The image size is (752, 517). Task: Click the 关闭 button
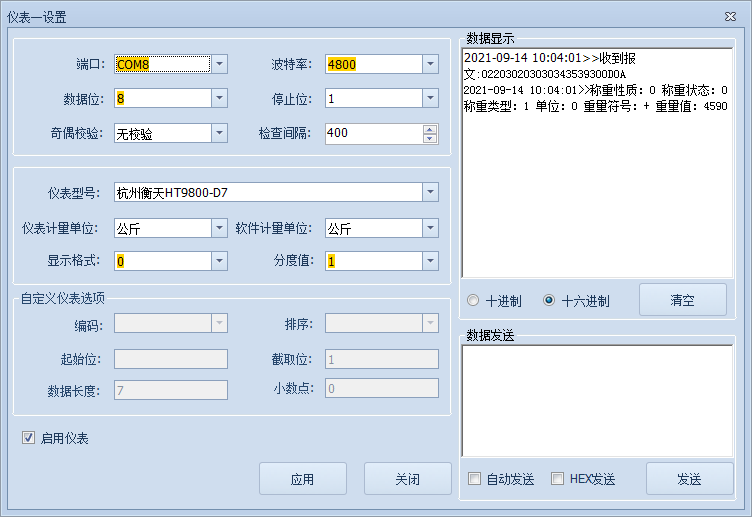click(408, 478)
